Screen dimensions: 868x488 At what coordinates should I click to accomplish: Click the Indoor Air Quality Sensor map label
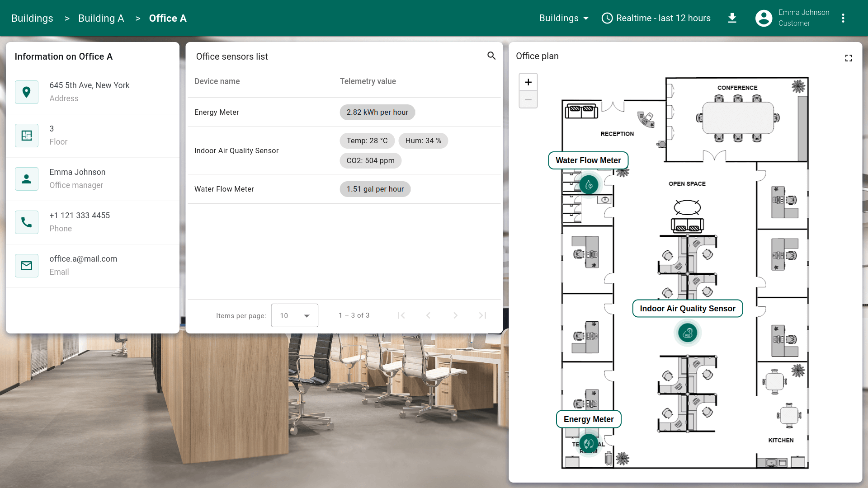(x=687, y=309)
